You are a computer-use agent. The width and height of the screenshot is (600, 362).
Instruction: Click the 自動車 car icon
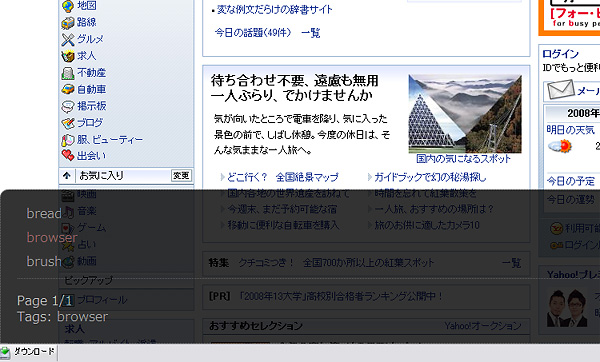pos(68,90)
